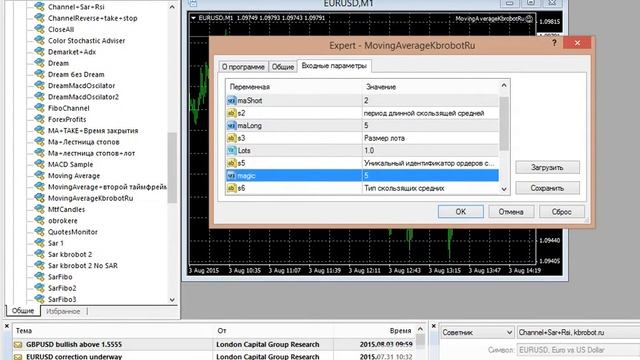Click the s6 string variable icon
This screenshot has height=360, width=640.
[x=231, y=188]
